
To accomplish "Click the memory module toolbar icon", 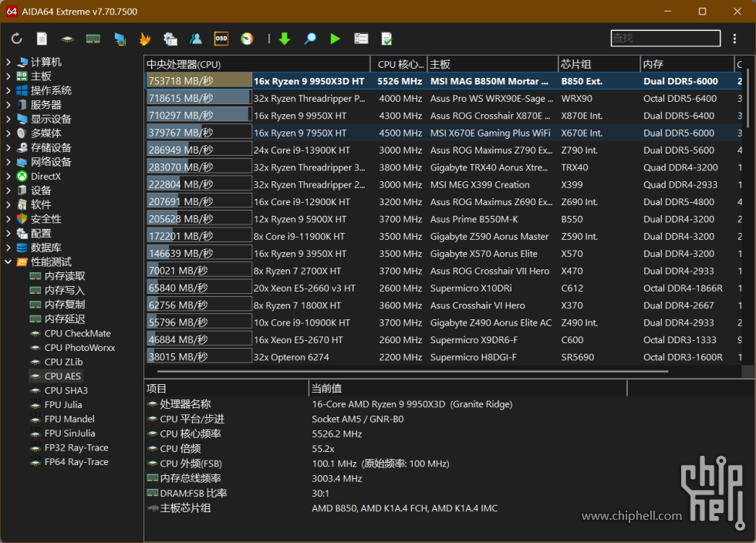I will 93,39.
